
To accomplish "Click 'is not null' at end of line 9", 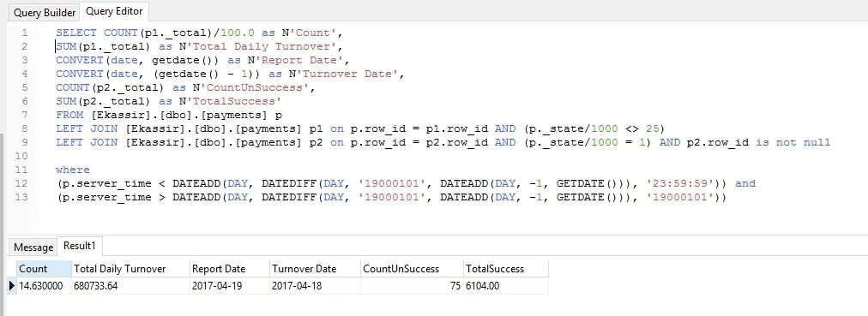I will click(x=793, y=142).
